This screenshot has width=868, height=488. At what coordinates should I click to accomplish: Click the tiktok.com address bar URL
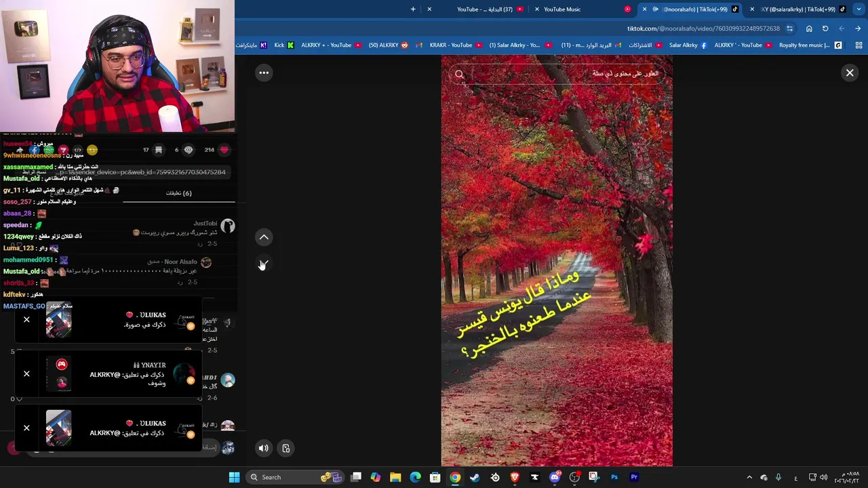[703, 28]
